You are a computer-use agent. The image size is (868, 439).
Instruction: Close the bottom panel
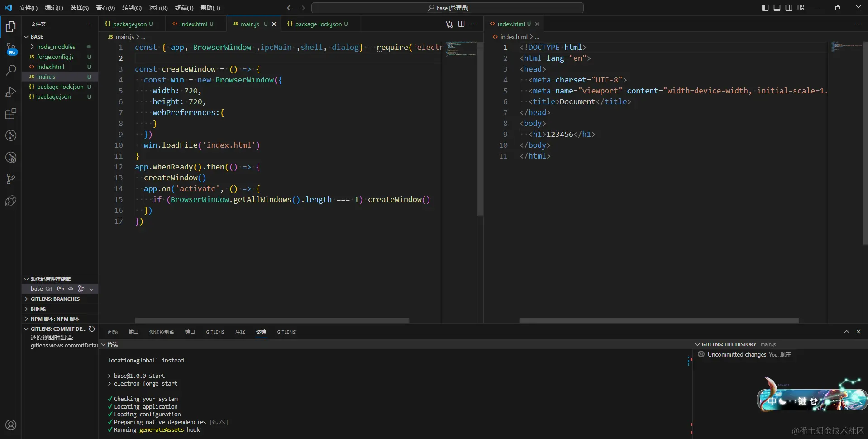click(x=858, y=332)
